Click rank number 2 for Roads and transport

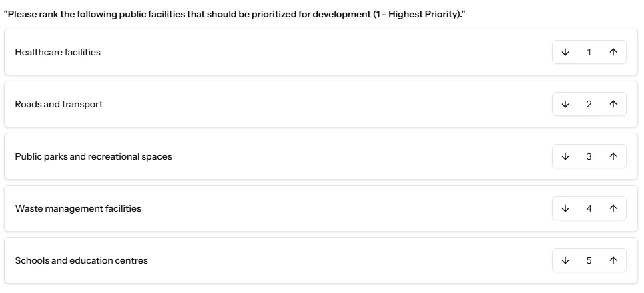pos(589,104)
